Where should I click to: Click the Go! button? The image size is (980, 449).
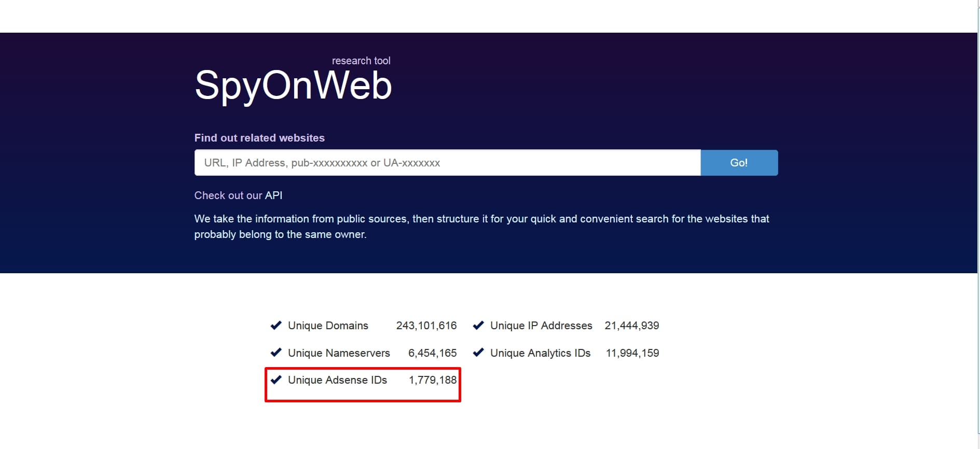tap(739, 163)
